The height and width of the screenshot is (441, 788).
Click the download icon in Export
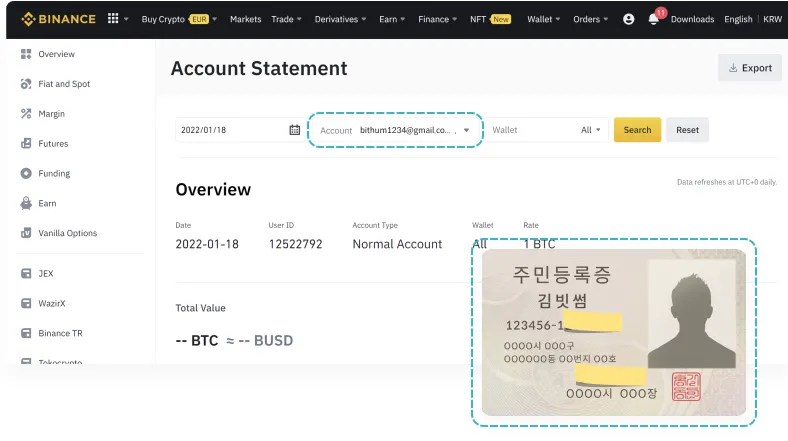(733, 68)
